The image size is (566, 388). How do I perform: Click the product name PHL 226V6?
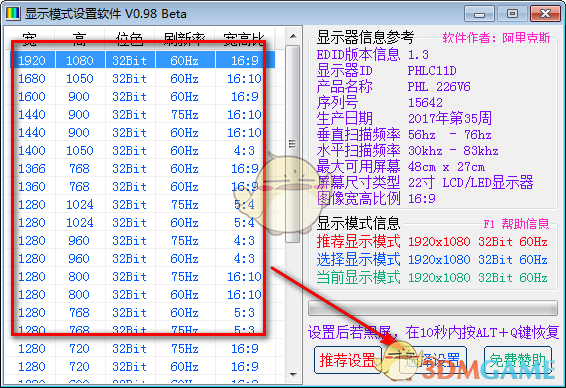tap(439, 87)
